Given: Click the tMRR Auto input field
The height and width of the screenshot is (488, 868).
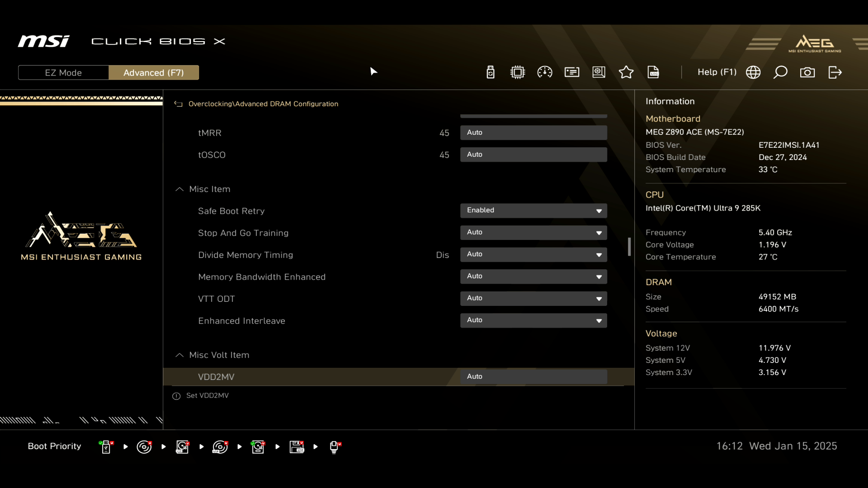Looking at the screenshot, I should tap(533, 133).
